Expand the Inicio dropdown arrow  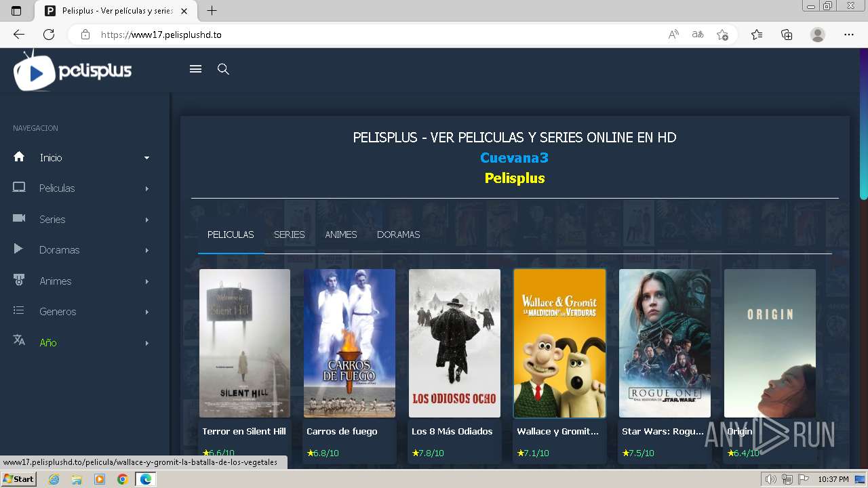(146, 158)
